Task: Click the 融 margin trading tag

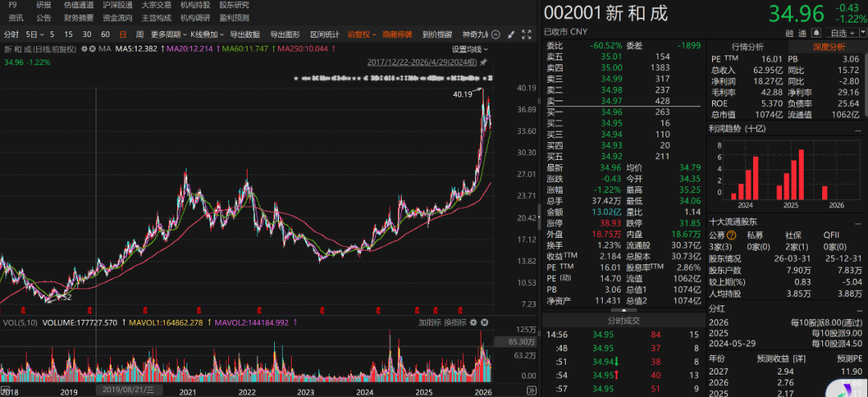Action: [x=789, y=32]
